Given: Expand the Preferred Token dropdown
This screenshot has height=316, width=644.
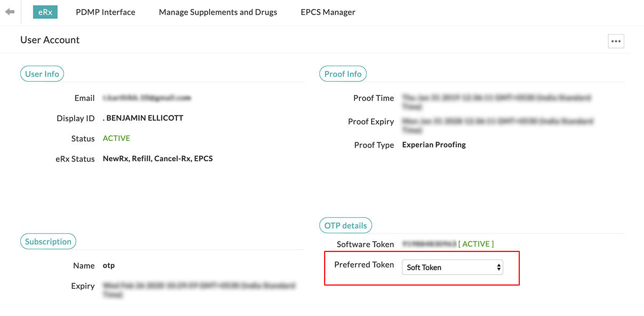Looking at the screenshot, I should [452, 267].
